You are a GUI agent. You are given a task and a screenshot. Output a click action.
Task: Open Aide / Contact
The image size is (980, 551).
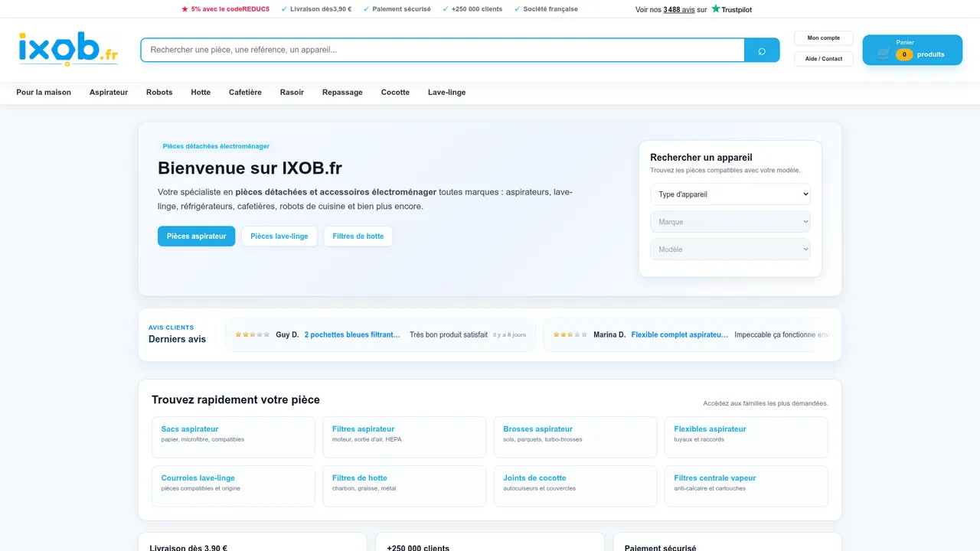click(x=824, y=59)
